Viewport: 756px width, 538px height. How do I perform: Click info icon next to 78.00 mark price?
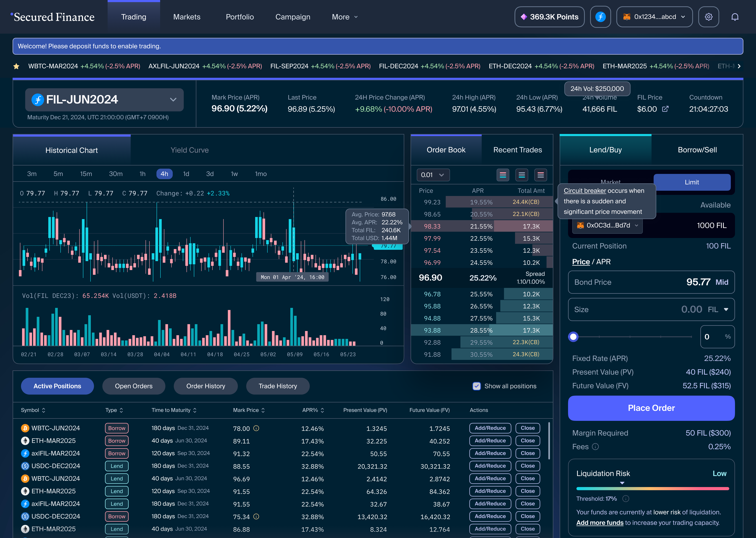[256, 428]
